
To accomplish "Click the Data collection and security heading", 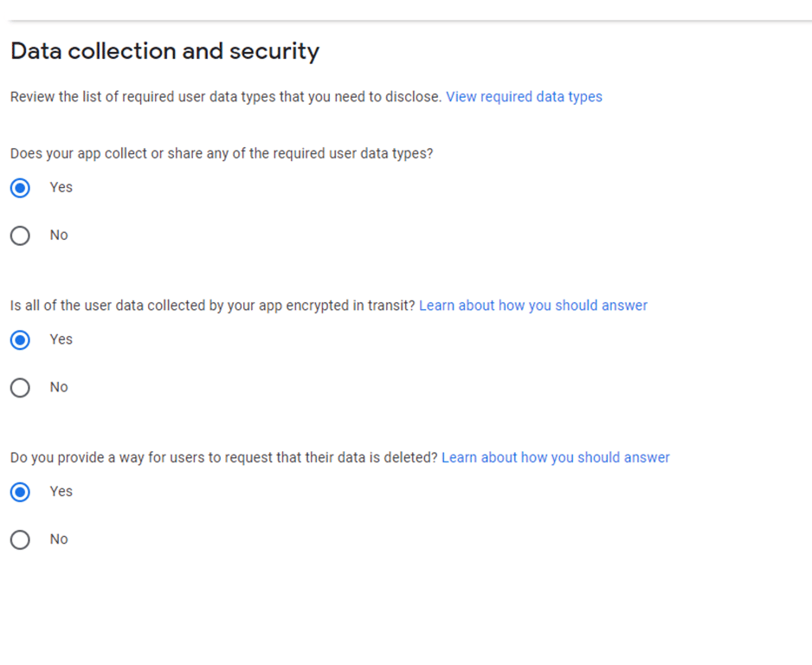I will [x=164, y=51].
